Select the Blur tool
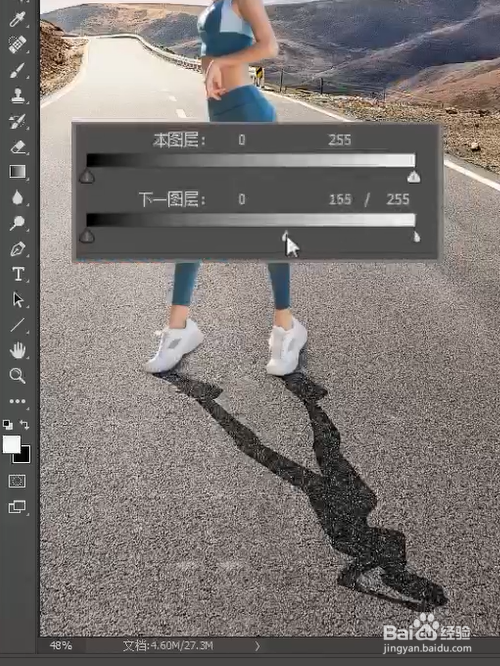500x666 pixels. tap(17, 198)
